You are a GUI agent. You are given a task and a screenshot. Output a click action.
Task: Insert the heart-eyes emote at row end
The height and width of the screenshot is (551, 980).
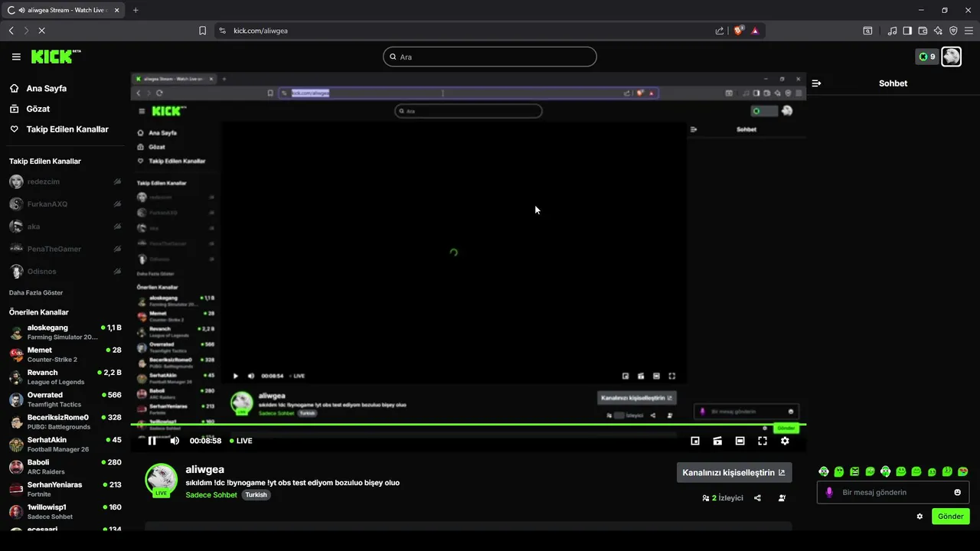tap(963, 471)
